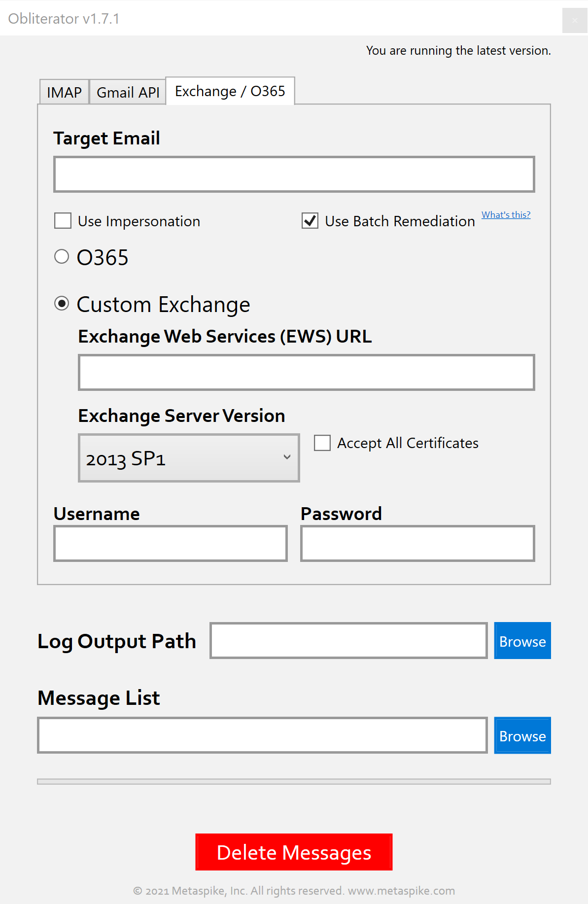The width and height of the screenshot is (588, 904).
Task: Select the O365 radio option
Action: (x=62, y=257)
